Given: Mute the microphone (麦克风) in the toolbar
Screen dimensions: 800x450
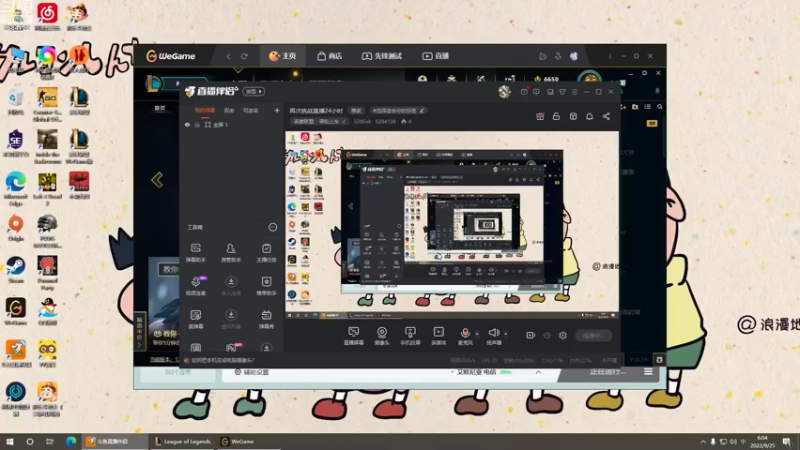Looking at the screenshot, I should pos(465,336).
